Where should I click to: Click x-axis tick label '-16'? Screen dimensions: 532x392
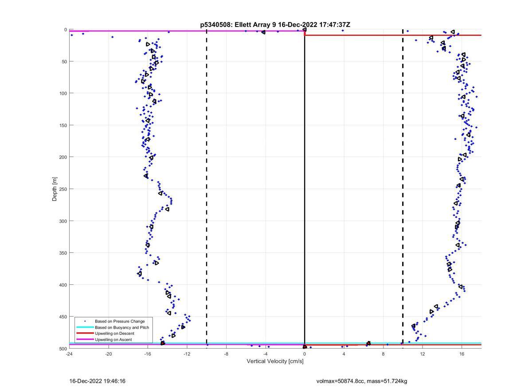click(x=147, y=354)
